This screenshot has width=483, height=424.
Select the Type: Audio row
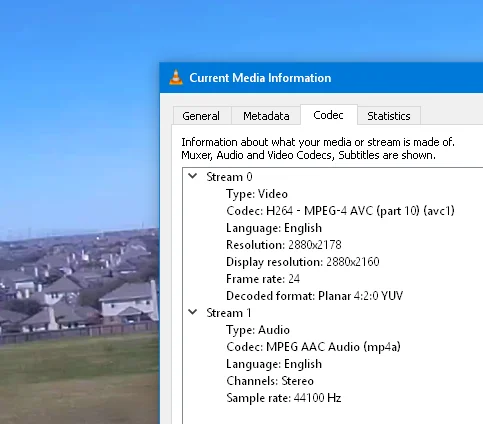point(258,330)
